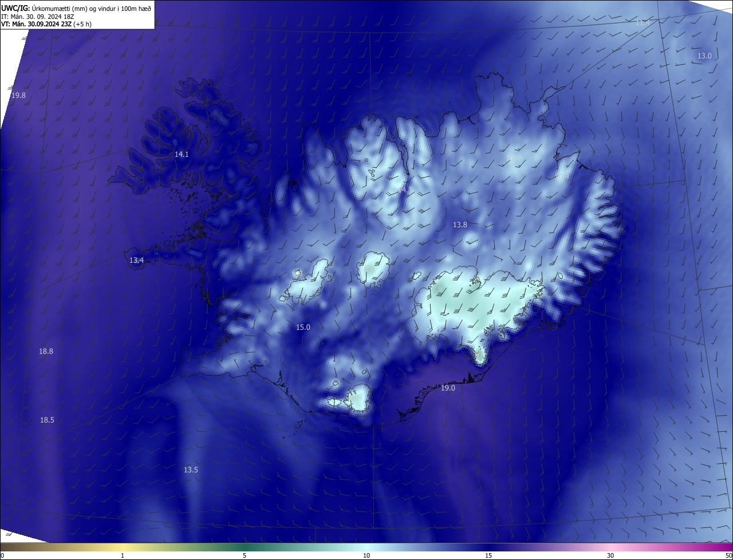733x560 pixels.
Task: Click the VT valid time 23Z line
Action: point(46,24)
